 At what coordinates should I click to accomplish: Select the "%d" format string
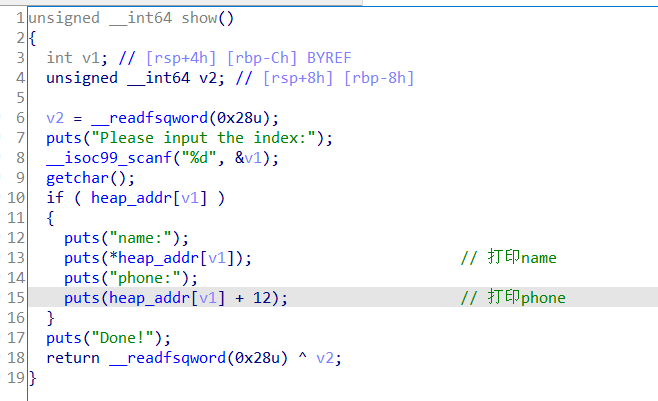click(199, 158)
